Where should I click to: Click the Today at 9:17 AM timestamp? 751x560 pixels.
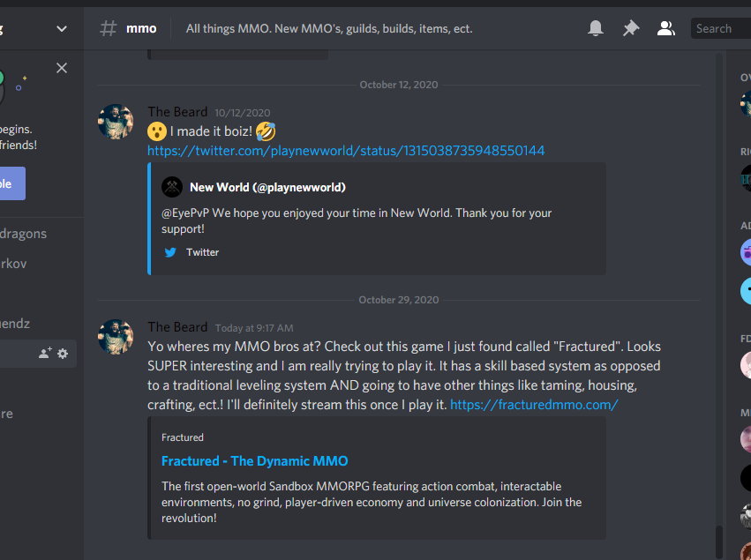(254, 328)
